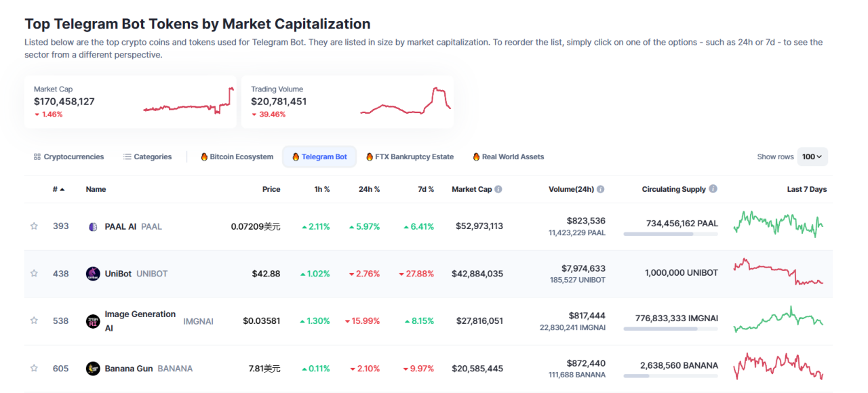The height and width of the screenshot is (393, 868).
Task: Click PAAL AI circulating supply progress bar
Action: click(670, 234)
